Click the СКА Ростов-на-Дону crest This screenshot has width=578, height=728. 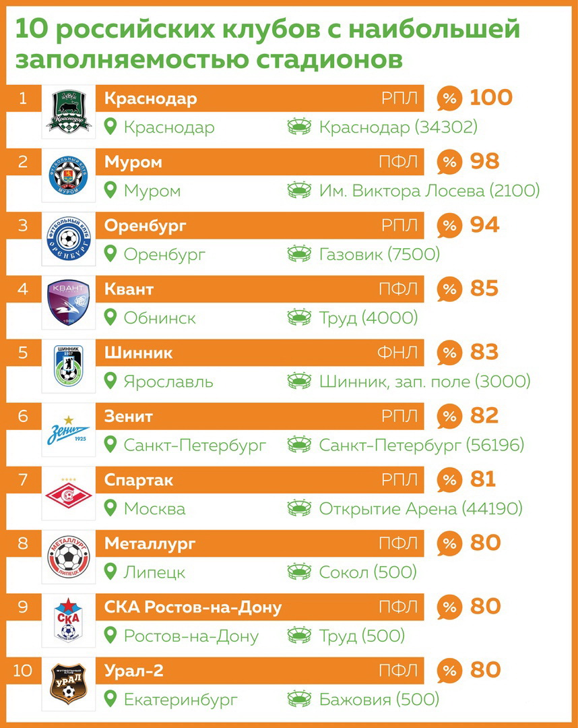(68, 621)
